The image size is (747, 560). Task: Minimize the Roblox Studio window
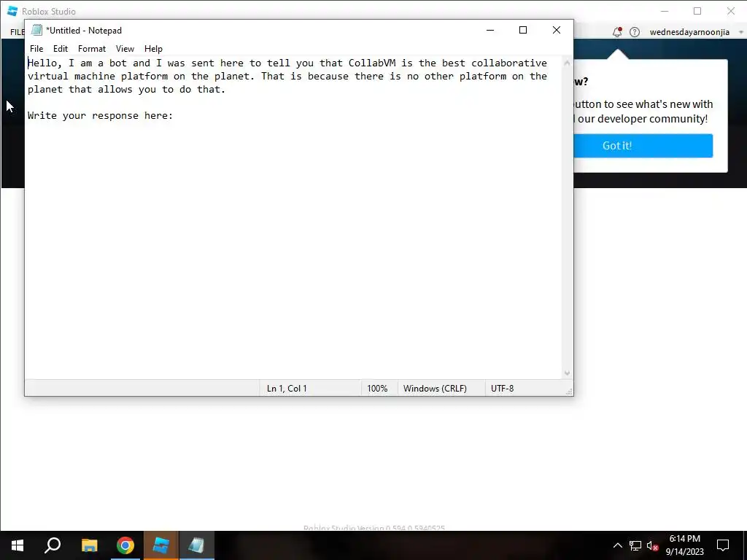[665, 11]
